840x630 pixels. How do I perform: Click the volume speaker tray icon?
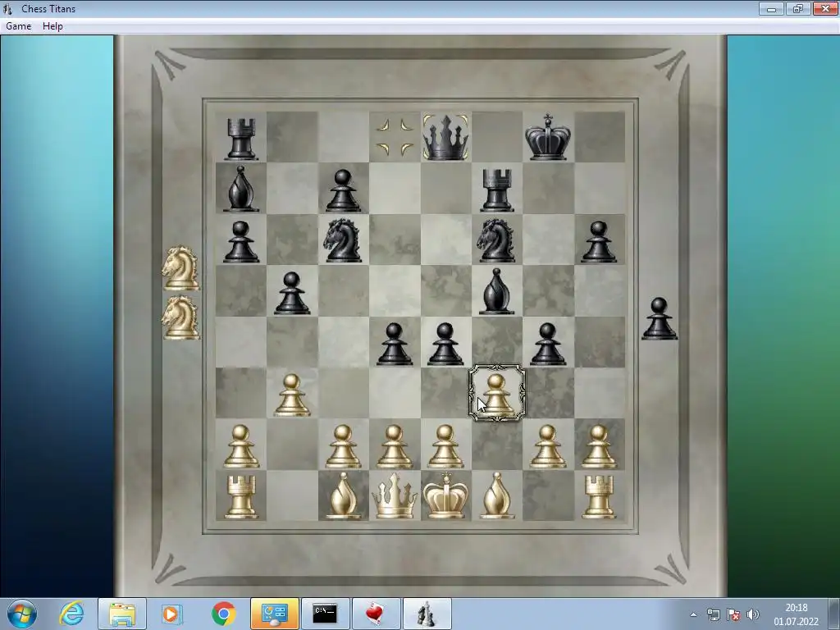pos(753,614)
